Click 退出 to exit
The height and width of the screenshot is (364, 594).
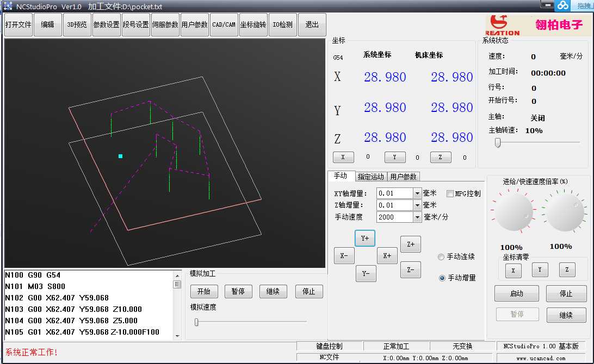tap(312, 24)
